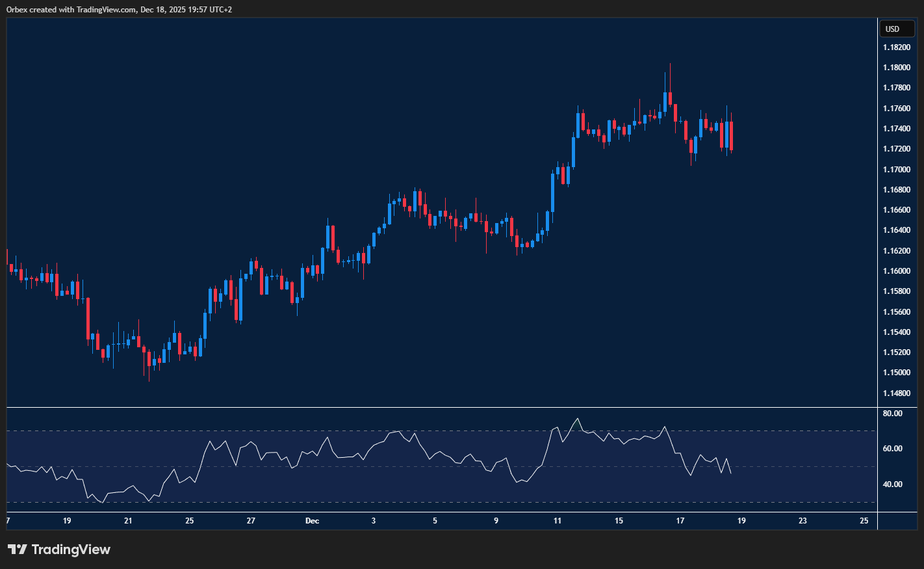Screen dimensions: 924x569
Task: Select the date 11 on the time axis
Action: pyautogui.click(x=558, y=521)
